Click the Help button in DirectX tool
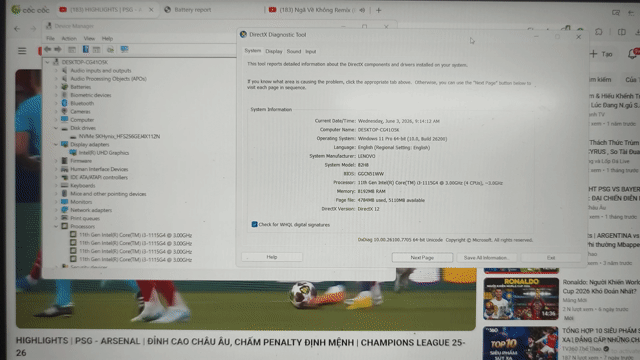 tap(272, 257)
